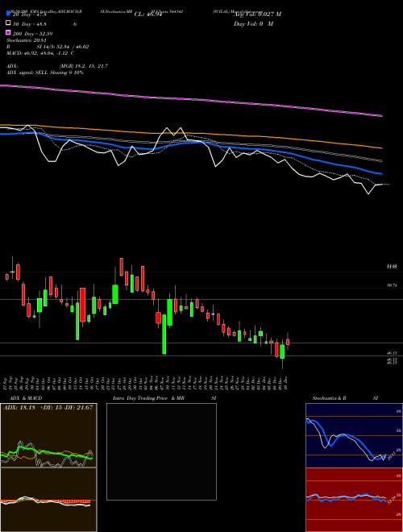Click the magenta 200 Day legend swatch
This screenshot has height=532, width=403.
pyautogui.click(x=8, y=33)
